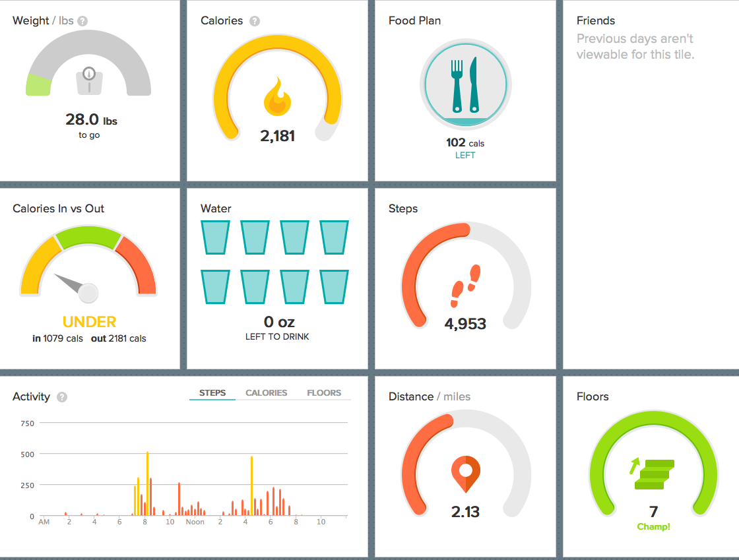Screen dimensions: 739x560
Task: Click the 'out 2181 cals' text
Action: coord(118,338)
